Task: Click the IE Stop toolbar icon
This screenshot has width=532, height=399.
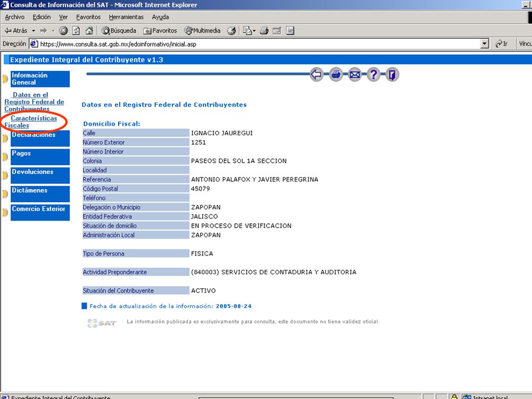Action: point(63,30)
